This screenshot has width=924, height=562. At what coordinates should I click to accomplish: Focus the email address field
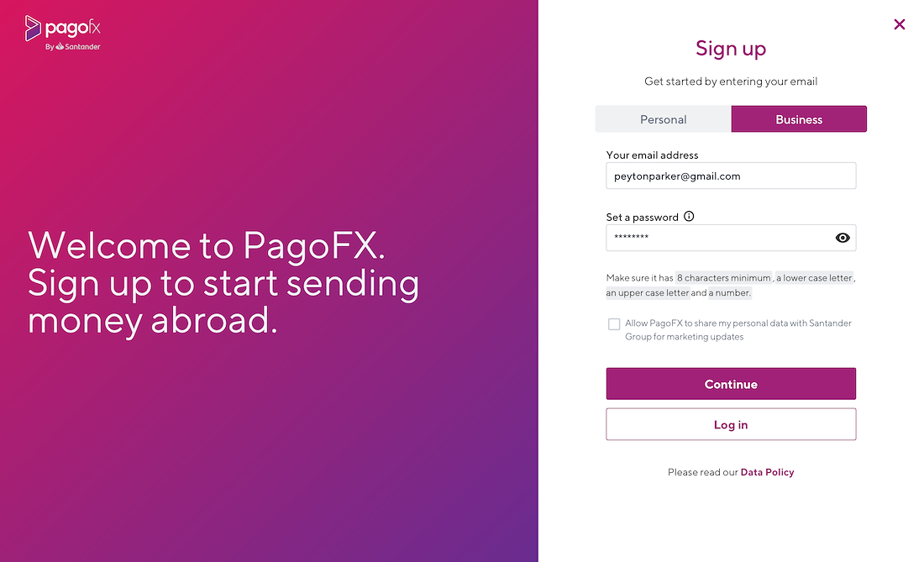click(731, 176)
